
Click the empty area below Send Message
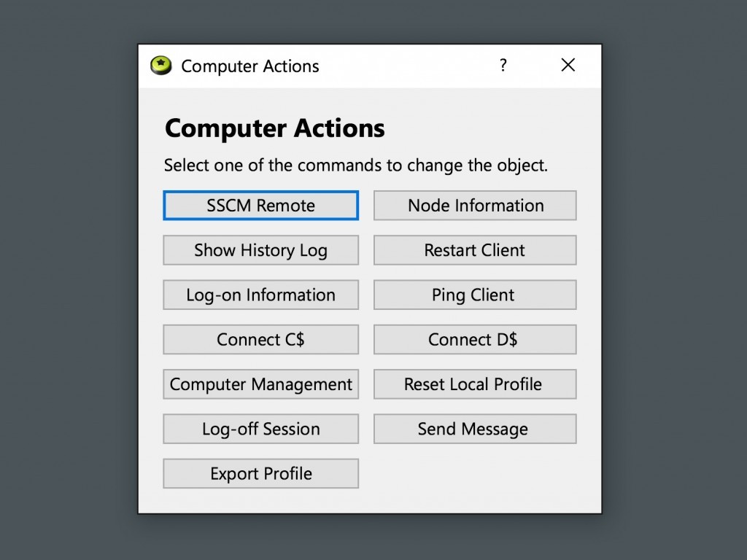[475, 474]
